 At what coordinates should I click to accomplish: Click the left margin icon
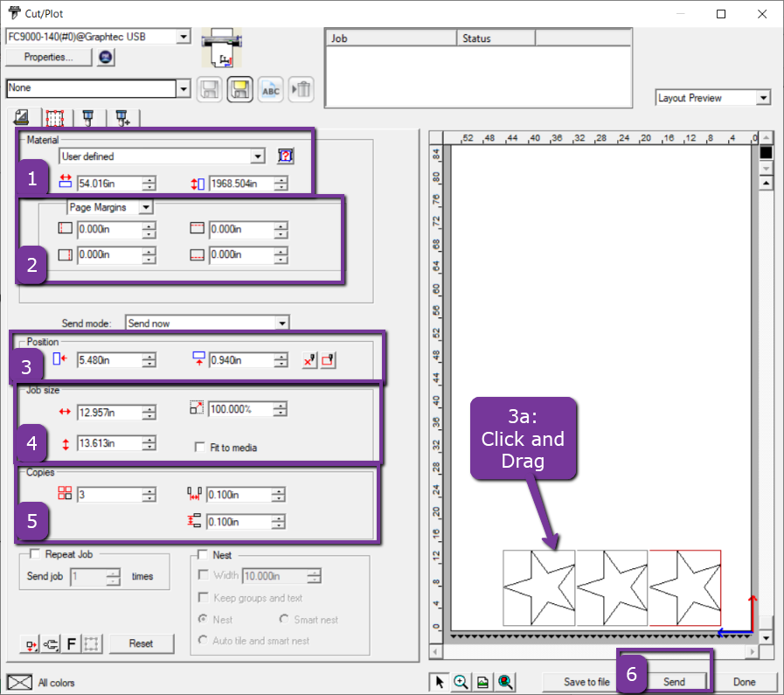[65, 228]
